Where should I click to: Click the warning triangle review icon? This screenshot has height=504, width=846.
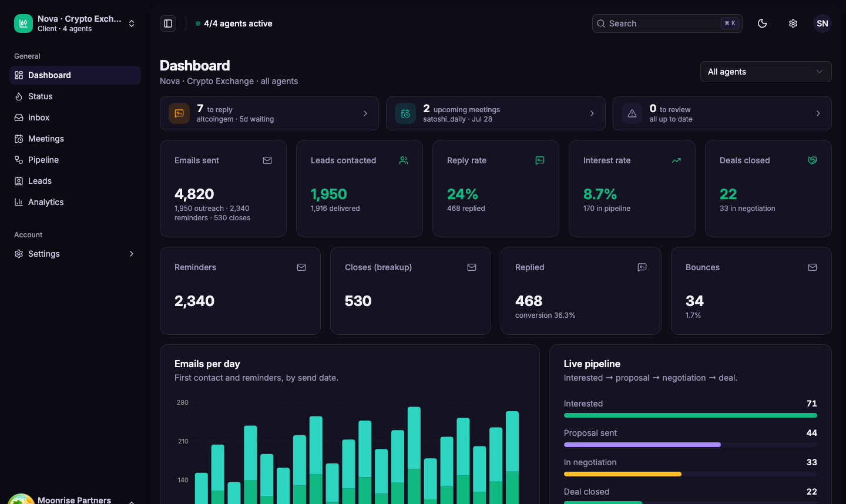[x=632, y=113]
